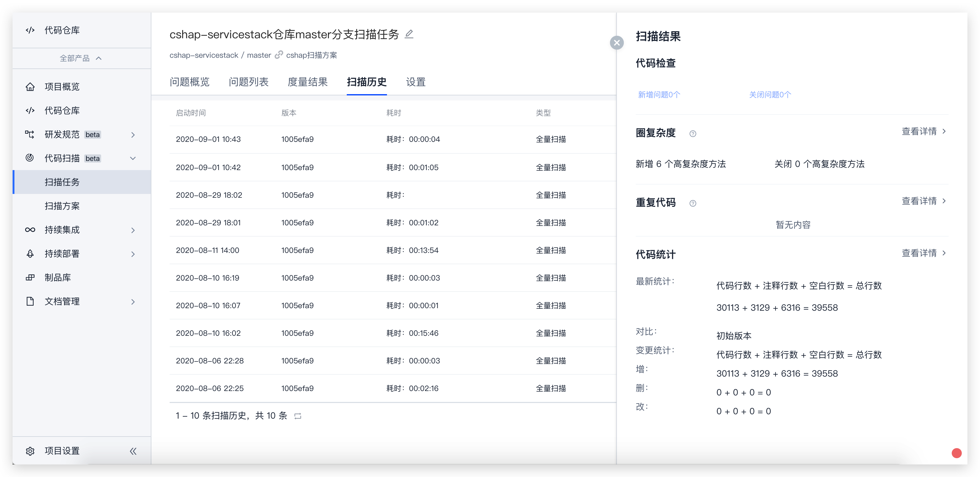Switch to the issue overview tab

tap(189, 82)
